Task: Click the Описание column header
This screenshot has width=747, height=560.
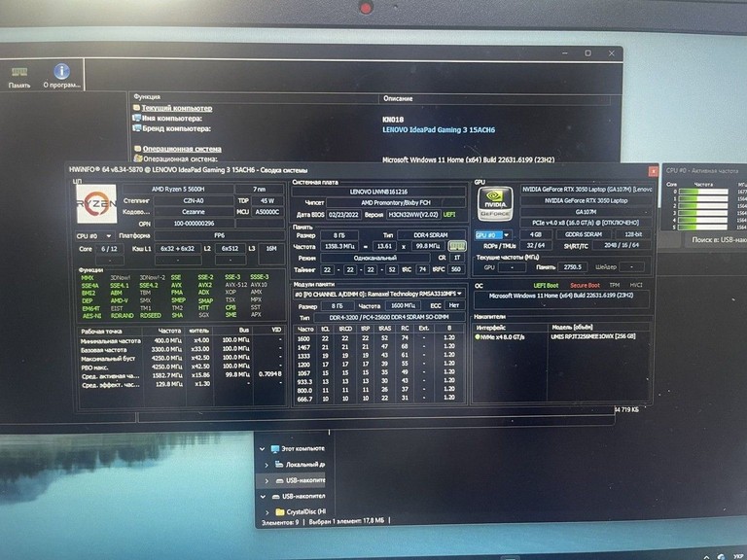Action: tap(398, 98)
